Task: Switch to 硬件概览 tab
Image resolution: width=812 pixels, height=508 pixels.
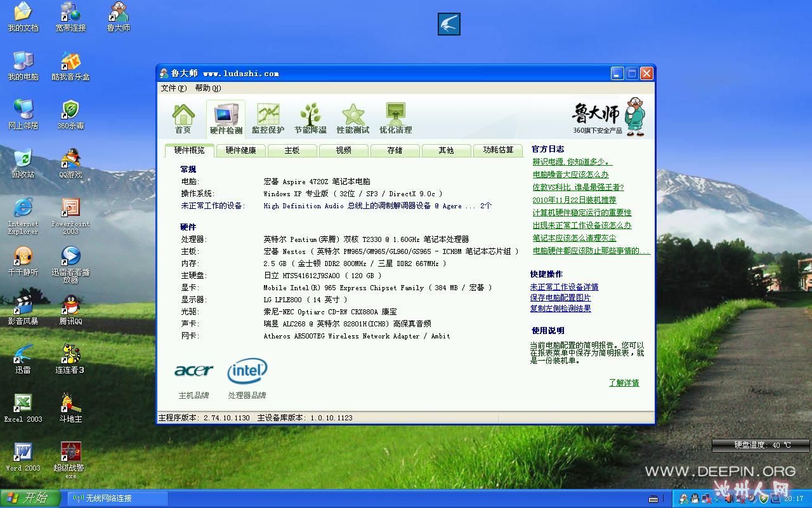Action: click(190, 150)
